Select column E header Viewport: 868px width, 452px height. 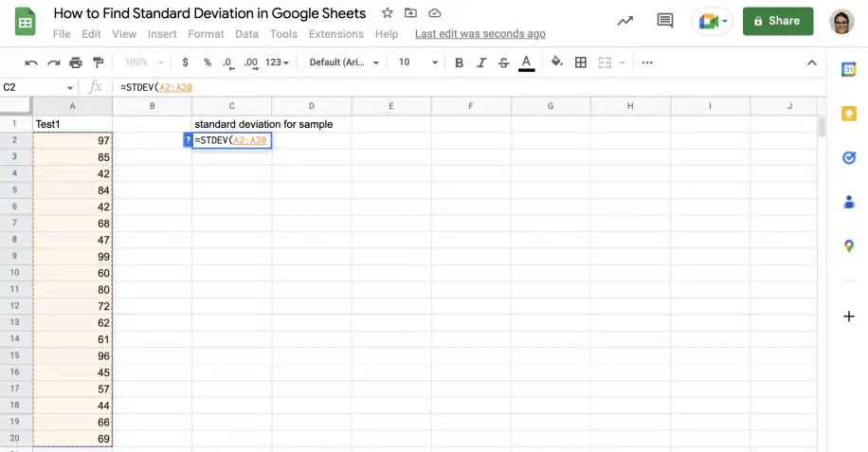(x=390, y=106)
